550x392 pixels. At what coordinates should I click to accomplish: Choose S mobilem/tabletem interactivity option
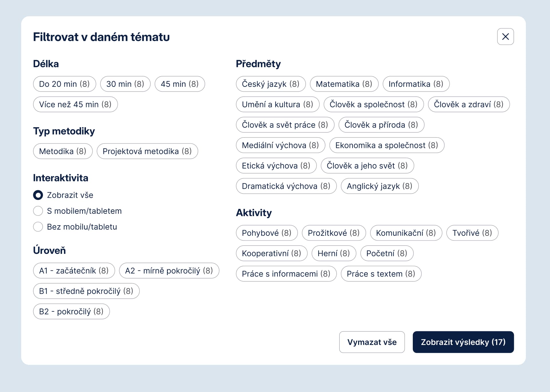click(38, 211)
